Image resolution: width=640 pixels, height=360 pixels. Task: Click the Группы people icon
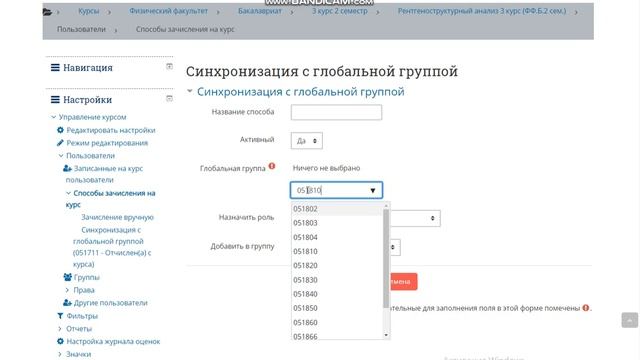coord(68,277)
